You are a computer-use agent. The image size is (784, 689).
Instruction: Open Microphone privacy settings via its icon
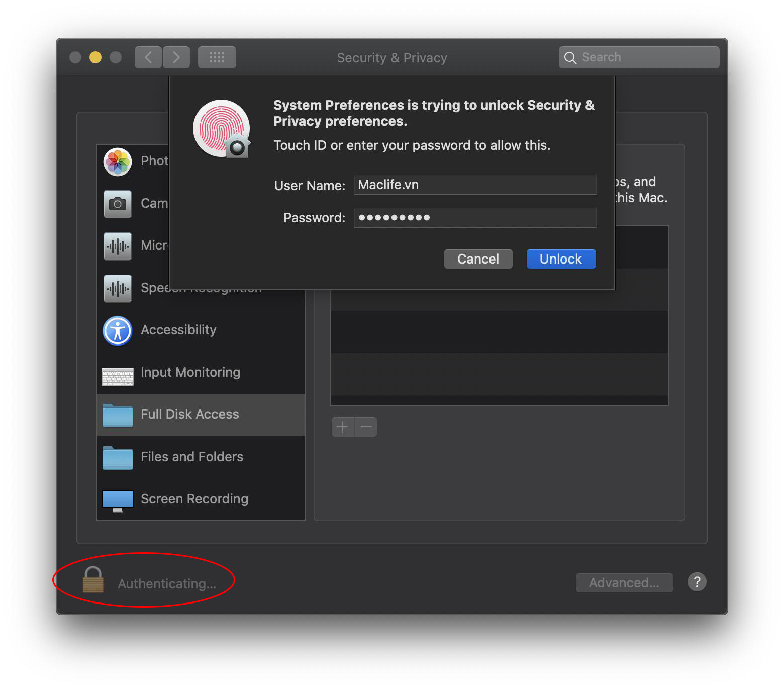pos(117,245)
